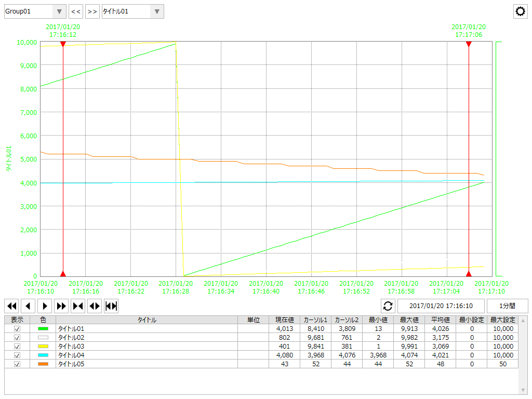Click the cyan color swatch of タイトル04
The height and width of the screenshot is (399, 532).
43,355
